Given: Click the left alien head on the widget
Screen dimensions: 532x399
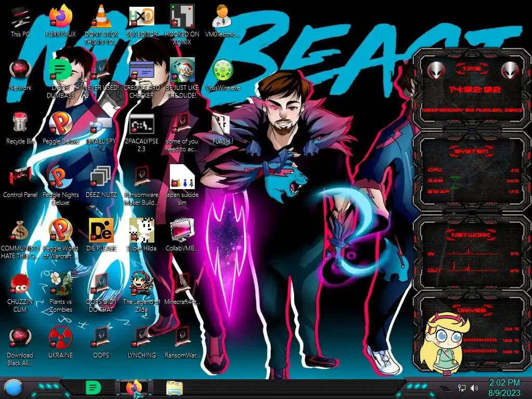Looking at the screenshot, I should point(436,71).
